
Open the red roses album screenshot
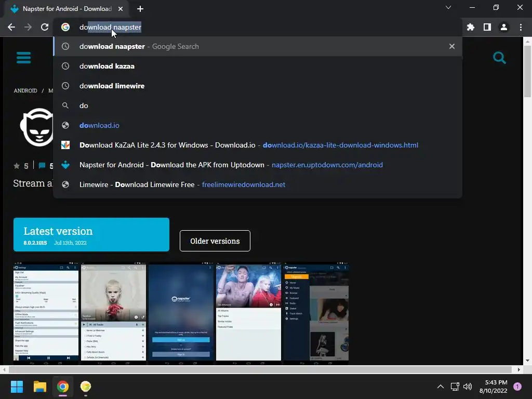tap(113, 313)
